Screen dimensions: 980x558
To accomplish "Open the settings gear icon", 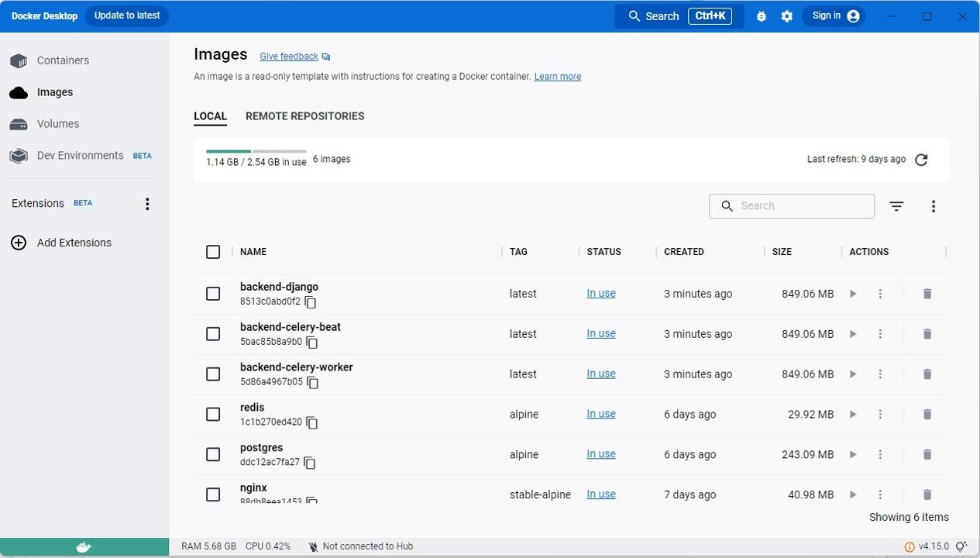I will pyautogui.click(x=786, y=16).
